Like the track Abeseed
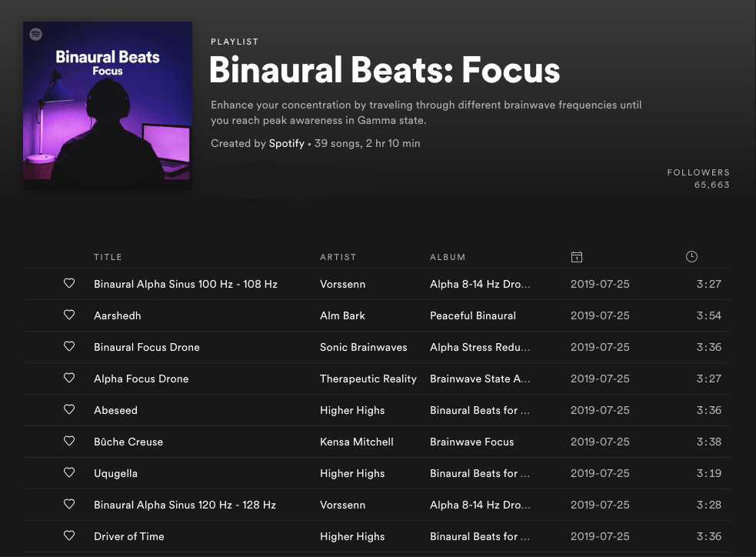 [69, 409]
